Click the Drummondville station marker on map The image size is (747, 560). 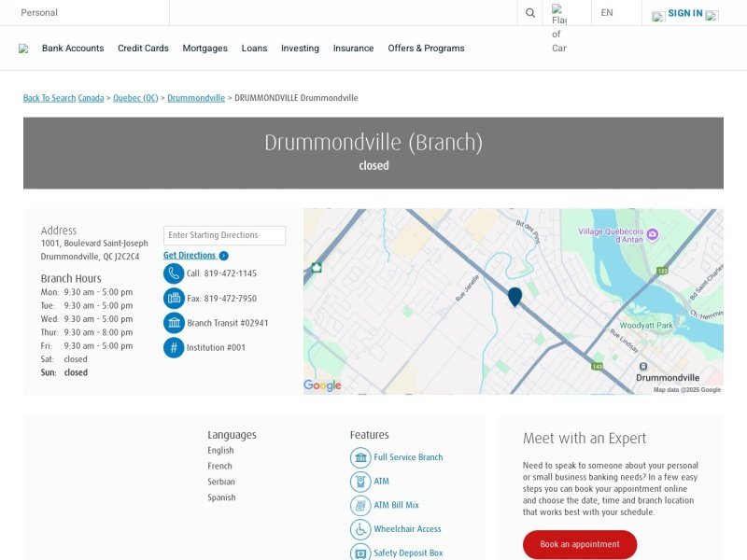tap(643, 366)
